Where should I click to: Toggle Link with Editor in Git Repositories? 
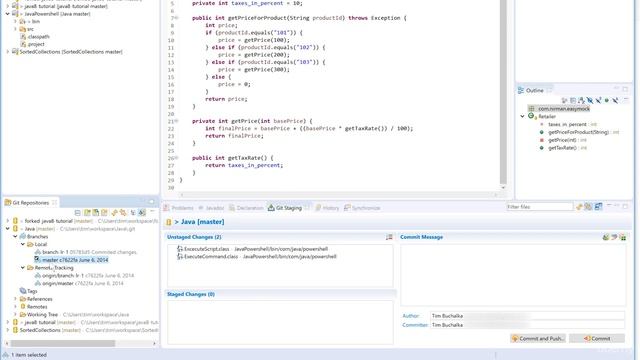pos(123,213)
